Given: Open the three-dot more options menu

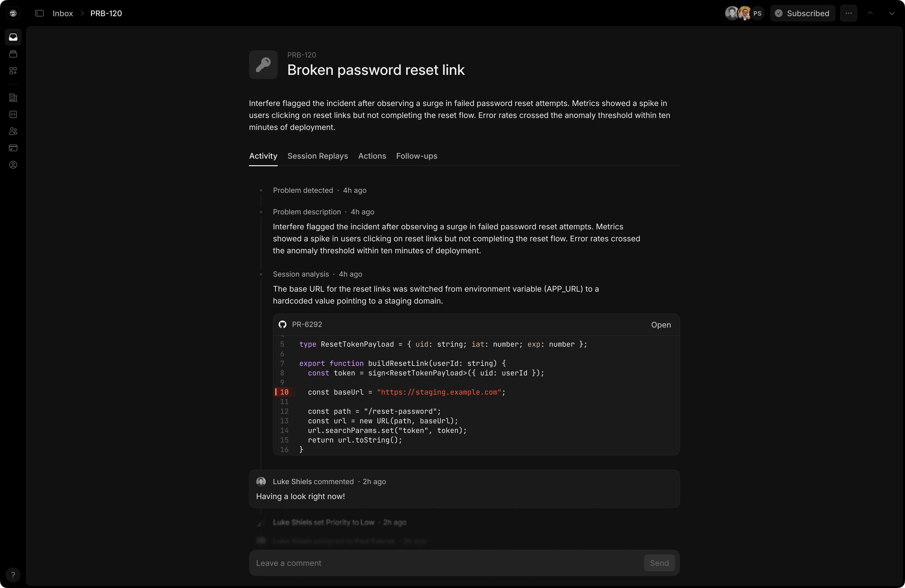Looking at the screenshot, I should click(x=848, y=13).
